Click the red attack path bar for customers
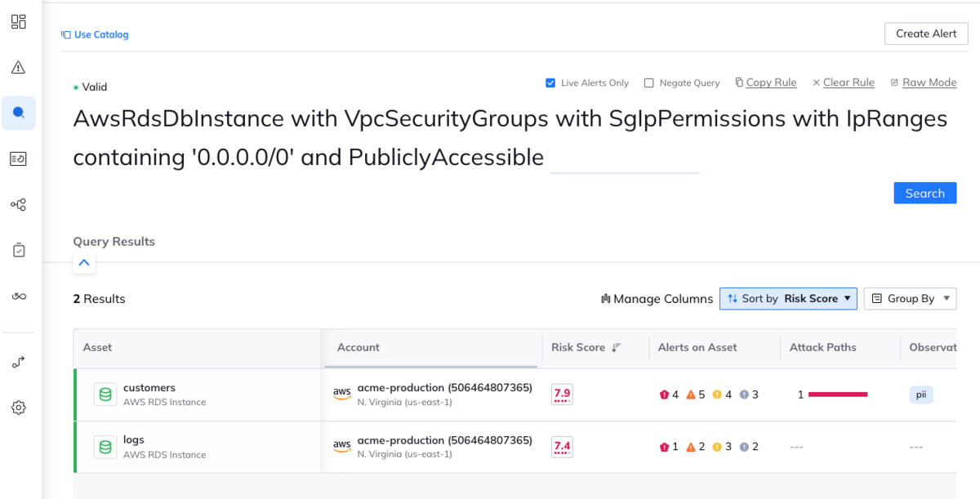Screen dimensions: 980x499 (837, 394)
